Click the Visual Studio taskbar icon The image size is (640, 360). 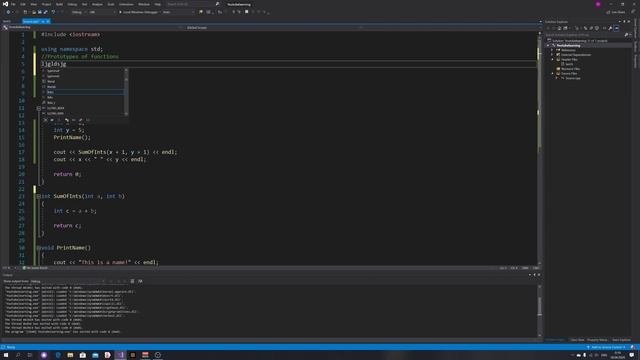pyautogui.click(x=120, y=355)
